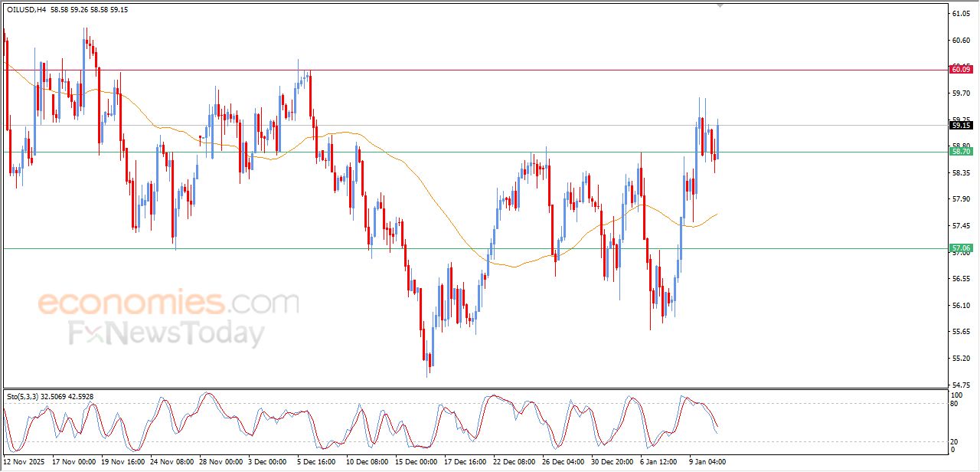
Task: Click the 15 Dec 00:00 date label
Action: click(417, 462)
